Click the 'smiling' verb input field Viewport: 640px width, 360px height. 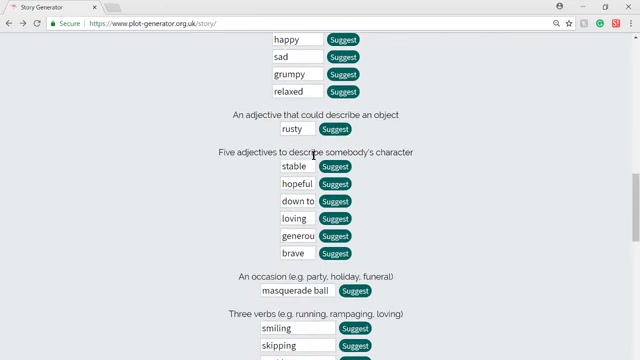pos(298,328)
